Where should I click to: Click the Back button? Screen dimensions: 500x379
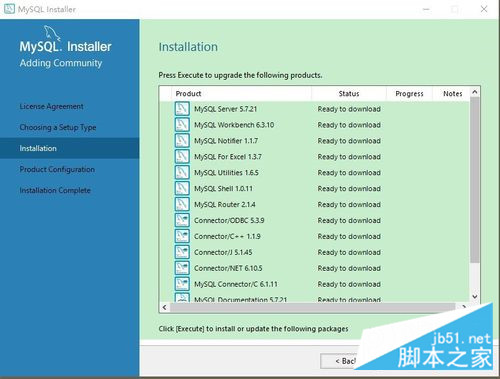[x=339, y=361]
